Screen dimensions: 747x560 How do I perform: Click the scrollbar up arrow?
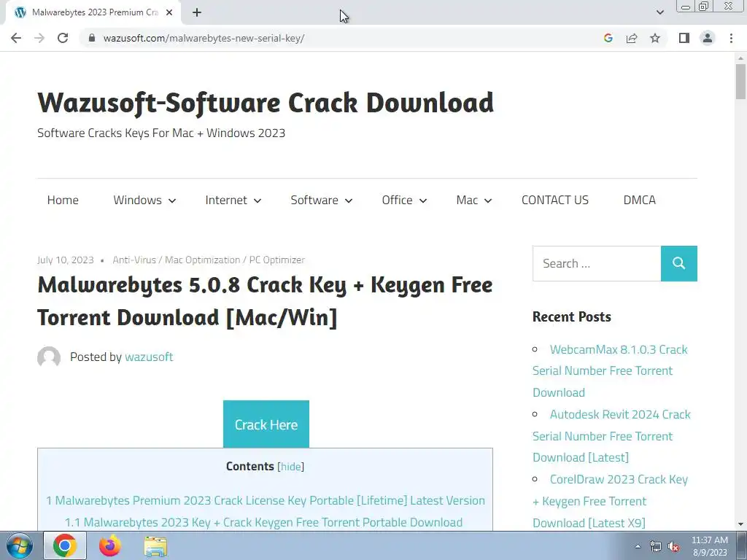740,58
